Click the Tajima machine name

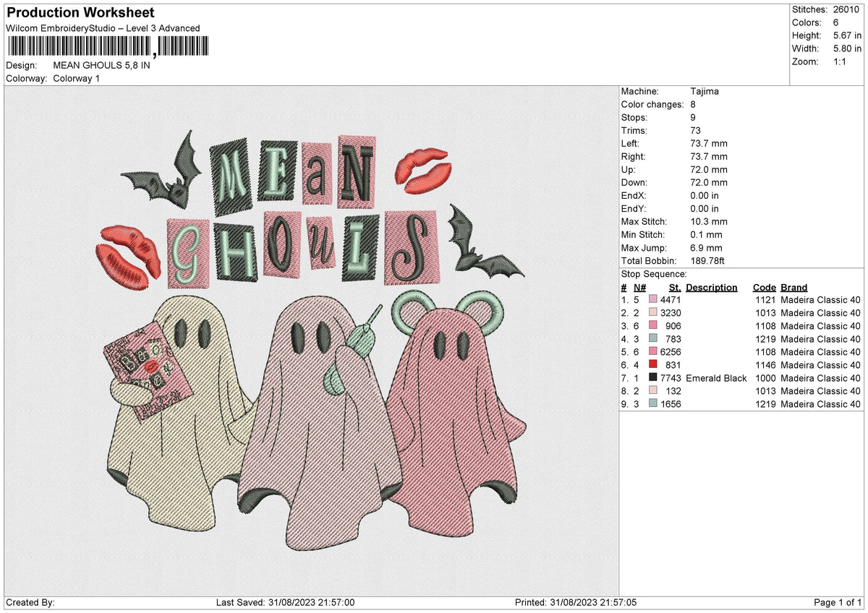point(705,91)
